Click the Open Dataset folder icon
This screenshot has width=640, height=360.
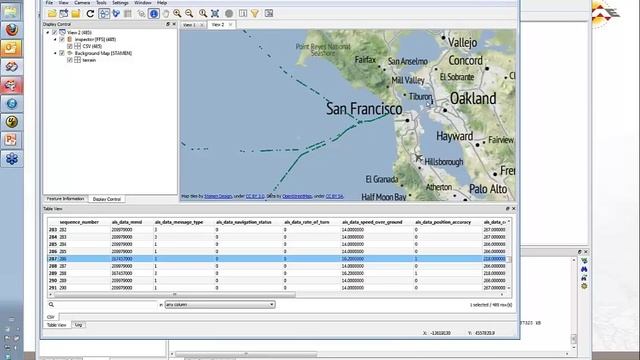52,13
